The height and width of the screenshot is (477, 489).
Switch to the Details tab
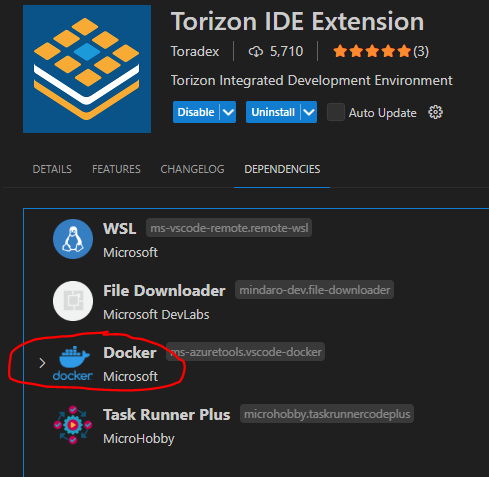52,169
